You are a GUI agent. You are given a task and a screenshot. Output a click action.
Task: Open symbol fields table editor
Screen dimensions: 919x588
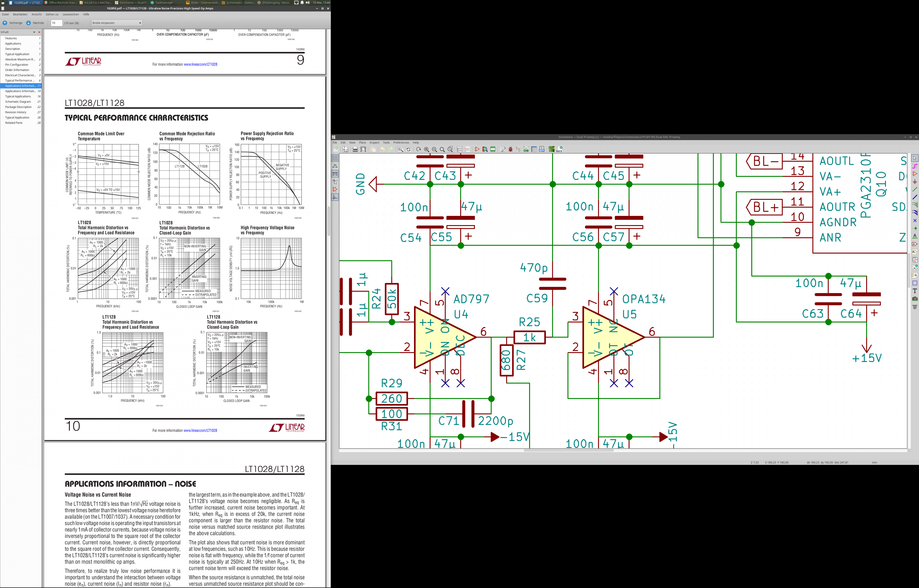[x=534, y=149]
